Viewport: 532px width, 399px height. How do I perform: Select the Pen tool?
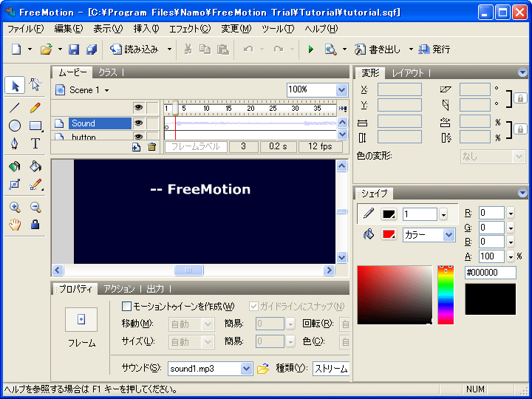pyautogui.click(x=15, y=143)
